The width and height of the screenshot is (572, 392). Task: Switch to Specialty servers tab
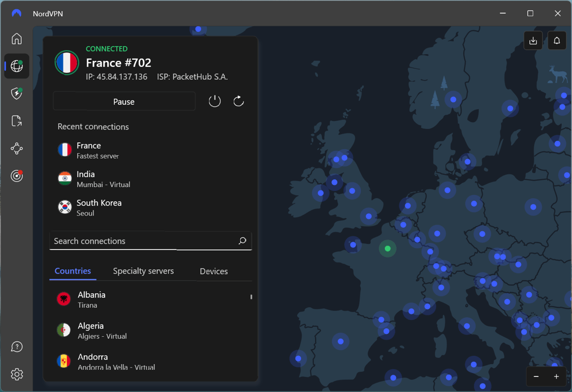click(x=144, y=271)
